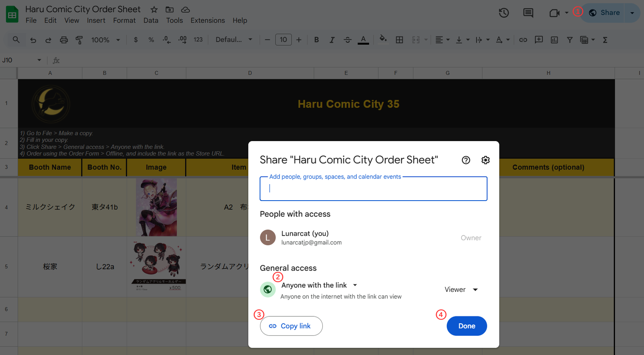Screen dimensions: 644x355
Task: Check the cloud document status icon
Action: pos(186,9)
